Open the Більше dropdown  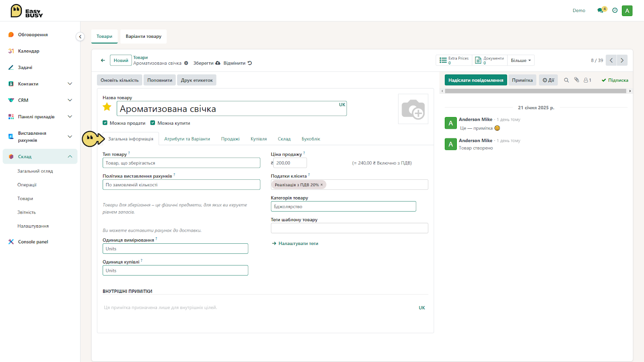click(521, 60)
